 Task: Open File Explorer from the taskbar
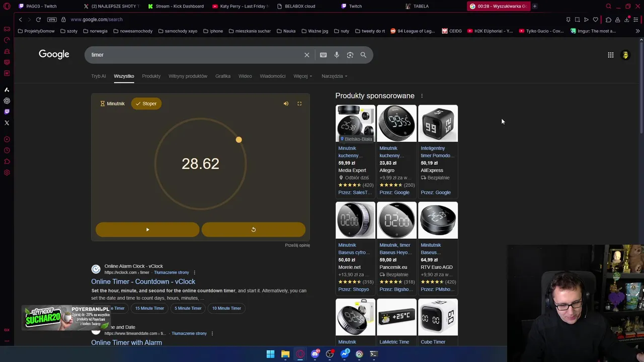tap(285, 354)
